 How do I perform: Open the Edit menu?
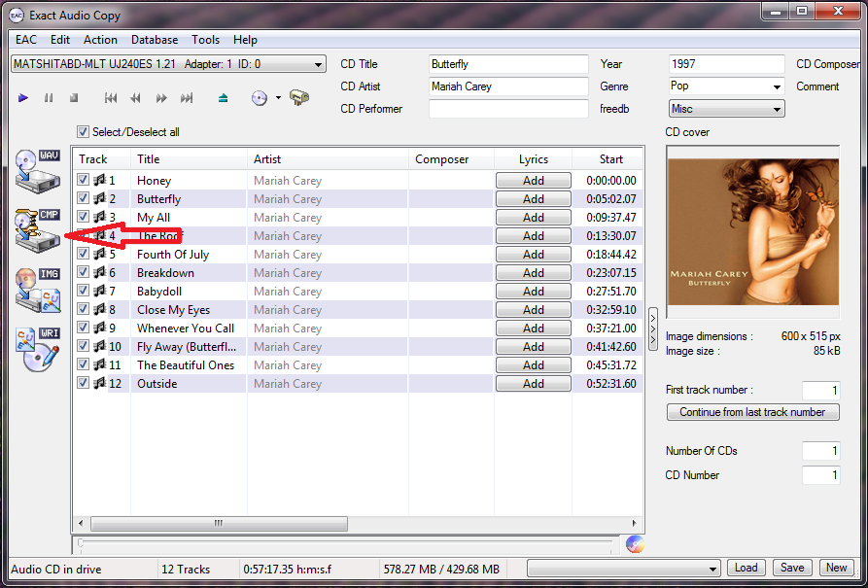coord(60,40)
